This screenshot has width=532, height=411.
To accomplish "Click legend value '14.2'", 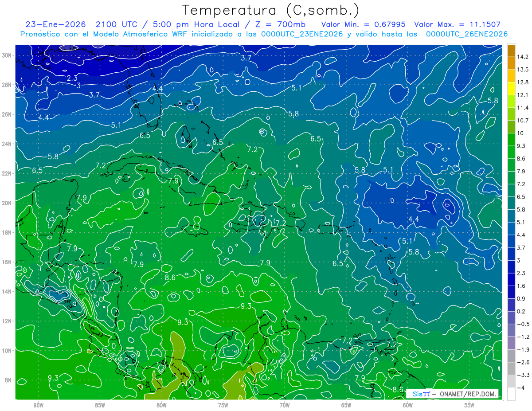I will click(523, 57).
